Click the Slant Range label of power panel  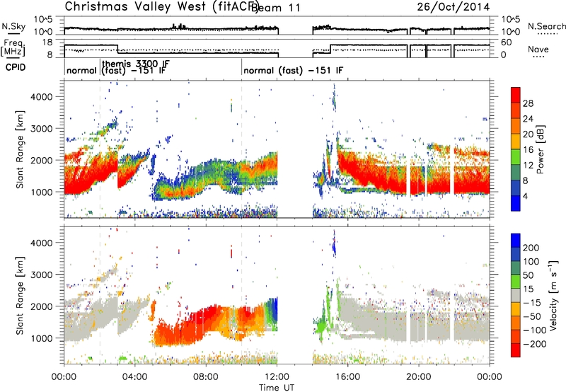pos(20,149)
